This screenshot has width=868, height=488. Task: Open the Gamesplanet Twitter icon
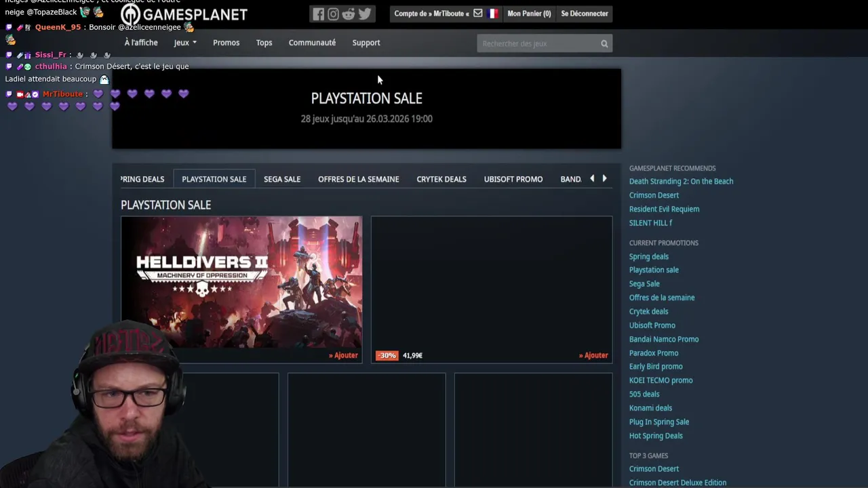click(x=365, y=14)
